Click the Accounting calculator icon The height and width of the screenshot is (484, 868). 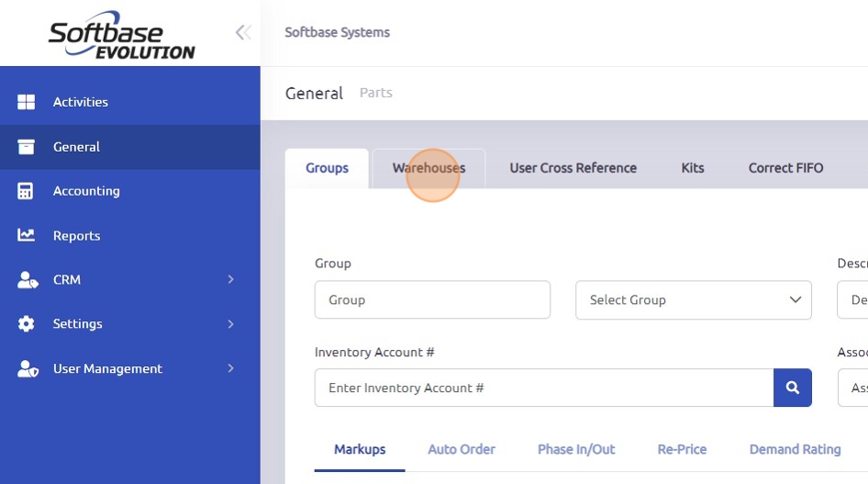pos(26,191)
